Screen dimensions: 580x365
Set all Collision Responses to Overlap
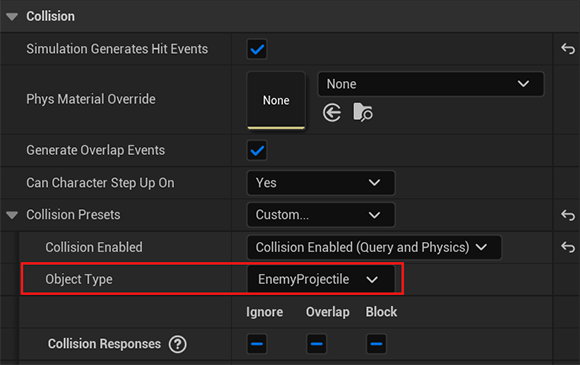[317, 344]
